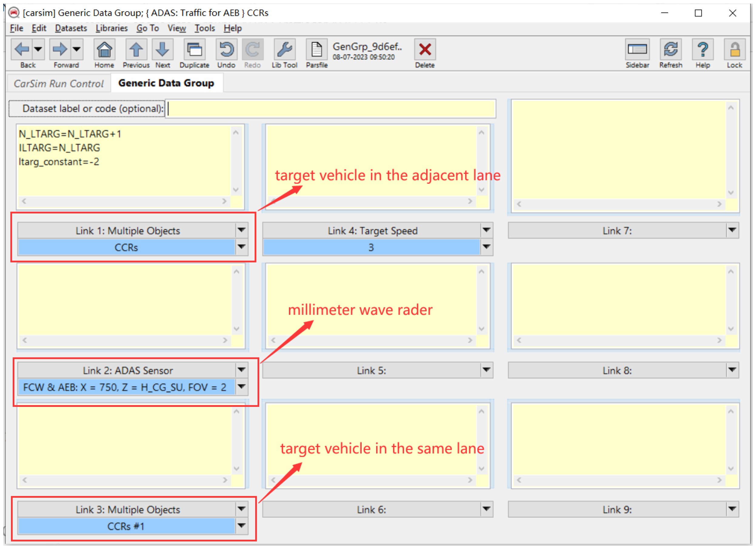
Task: Toggle the Lock padlock icon
Action: (734, 50)
